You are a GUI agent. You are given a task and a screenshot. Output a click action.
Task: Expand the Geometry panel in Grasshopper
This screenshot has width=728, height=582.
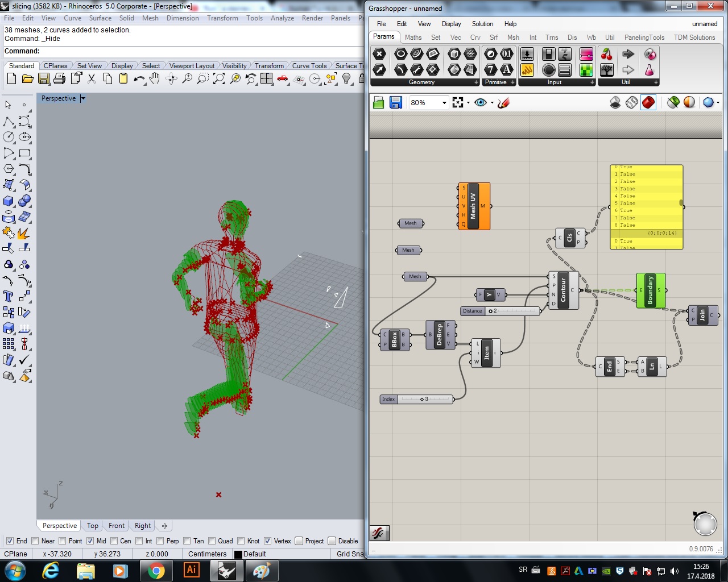tap(477, 82)
